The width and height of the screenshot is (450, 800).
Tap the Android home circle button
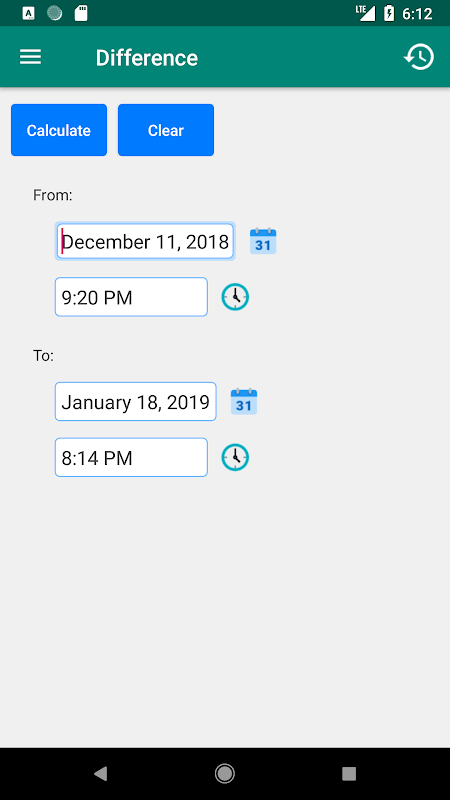click(224, 774)
